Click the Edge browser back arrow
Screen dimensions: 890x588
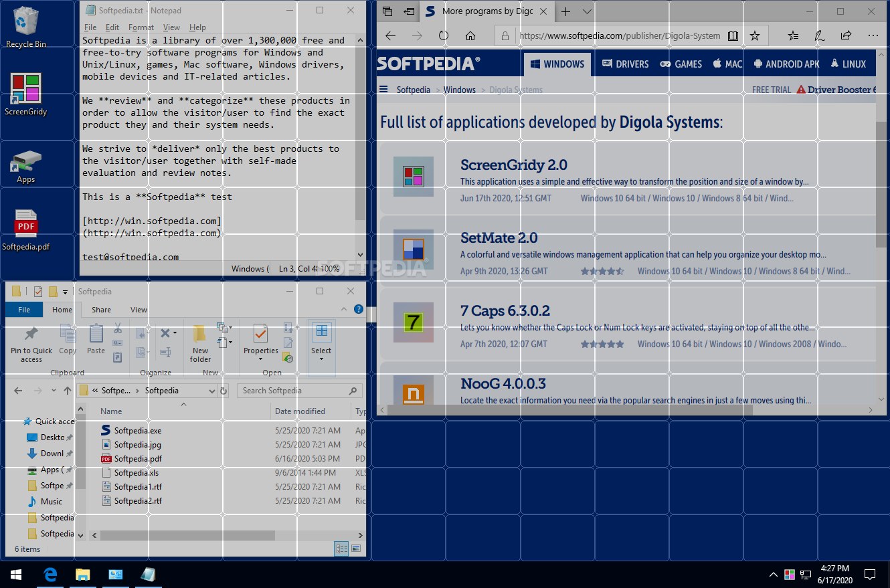click(391, 36)
